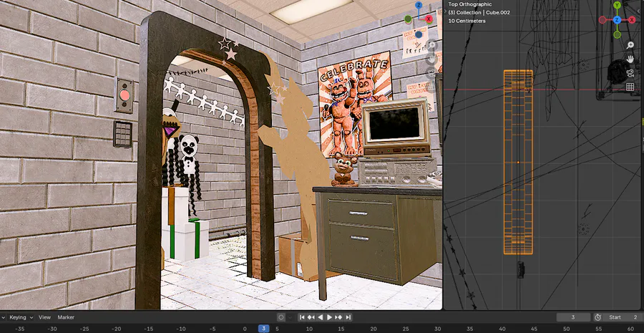
Task: Jump to the next keyframe
Action: click(339, 317)
